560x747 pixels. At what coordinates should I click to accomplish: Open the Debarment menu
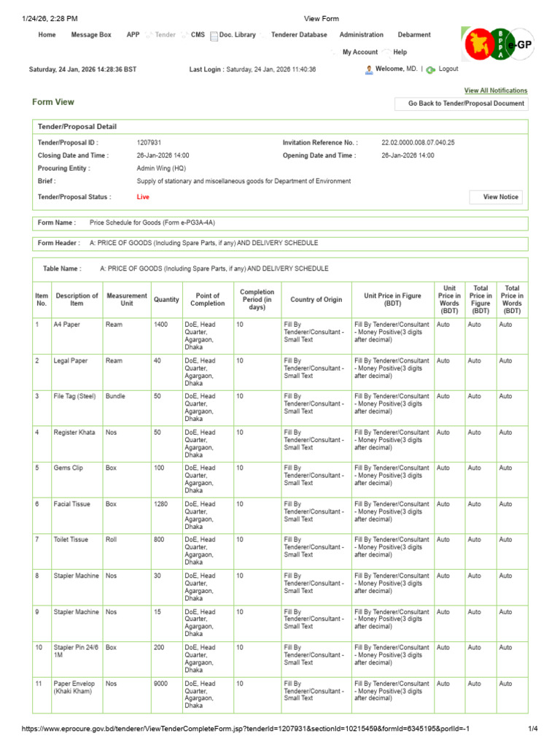[x=414, y=35]
